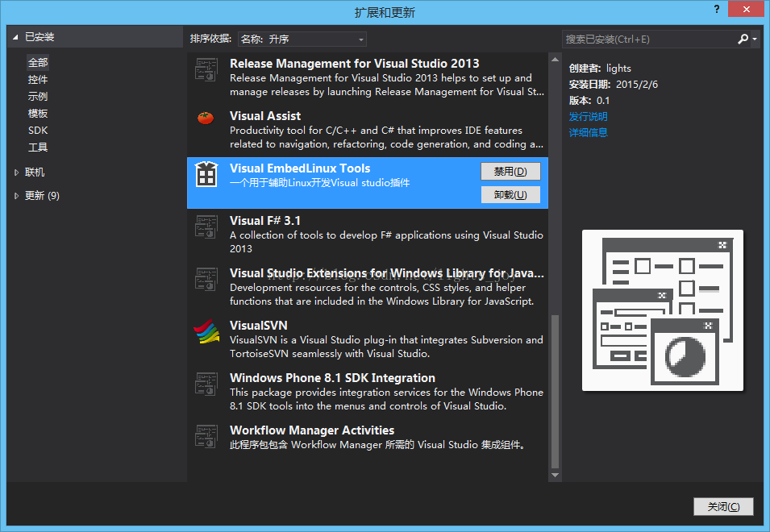Select the Visual Assist title text
Viewport: 770px width, 532px height.
pyautogui.click(x=265, y=116)
